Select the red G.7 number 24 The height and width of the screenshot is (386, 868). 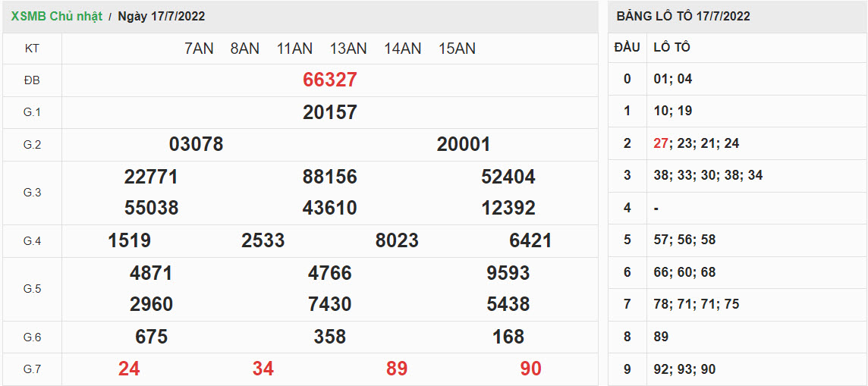point(129,369)
